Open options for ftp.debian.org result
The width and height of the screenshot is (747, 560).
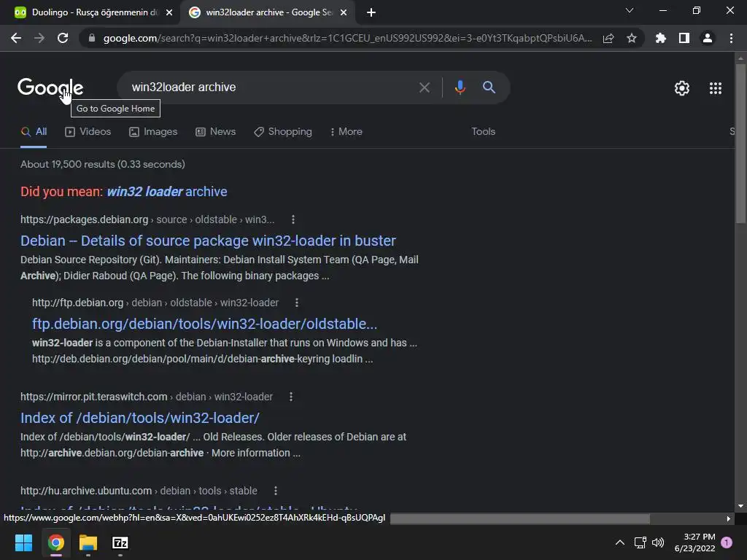coord(296,303)
